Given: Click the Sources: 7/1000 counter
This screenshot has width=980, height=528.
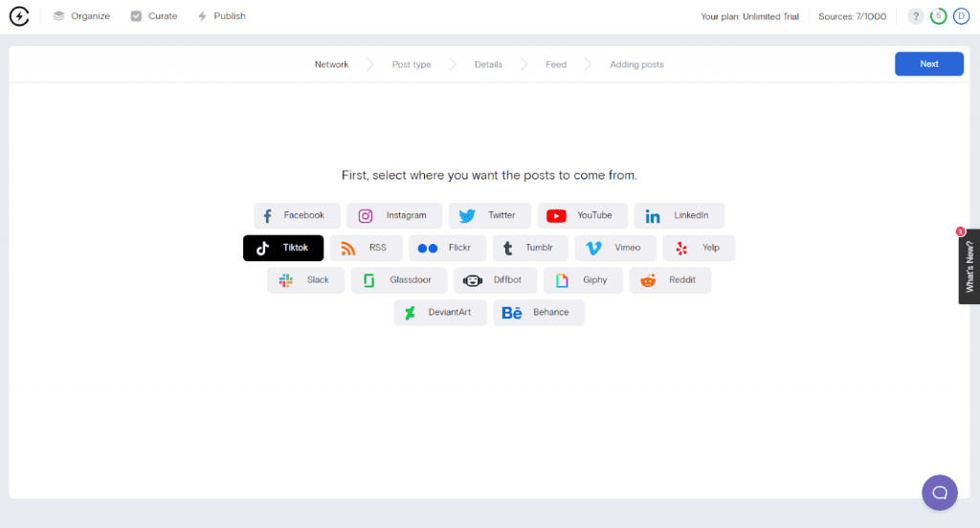Looking at the screenshot, I should (x=852, y=17).
